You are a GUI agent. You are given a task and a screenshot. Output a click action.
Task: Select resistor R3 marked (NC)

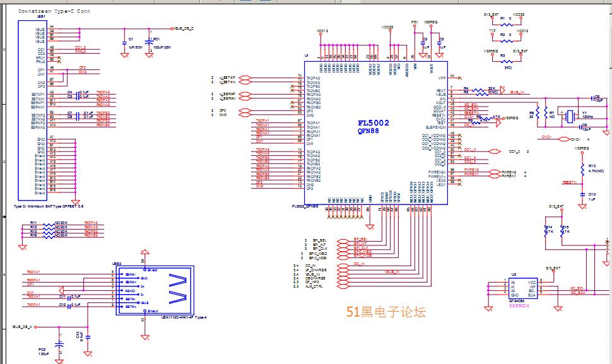(506, 61)
